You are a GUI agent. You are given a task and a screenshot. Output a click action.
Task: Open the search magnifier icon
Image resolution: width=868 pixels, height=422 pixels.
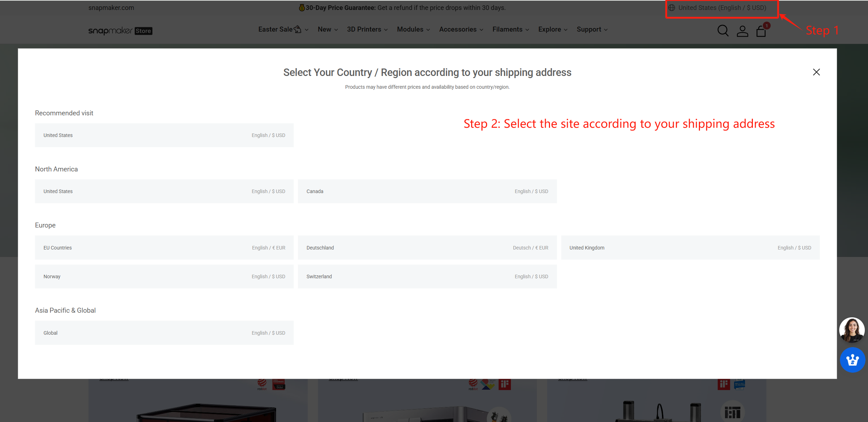(x=723, y=31)
